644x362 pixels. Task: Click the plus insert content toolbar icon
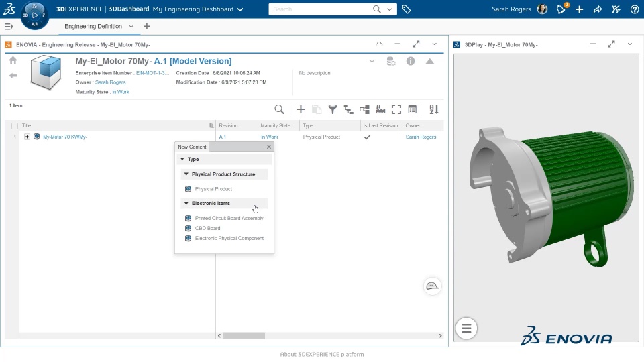(301, 109)
